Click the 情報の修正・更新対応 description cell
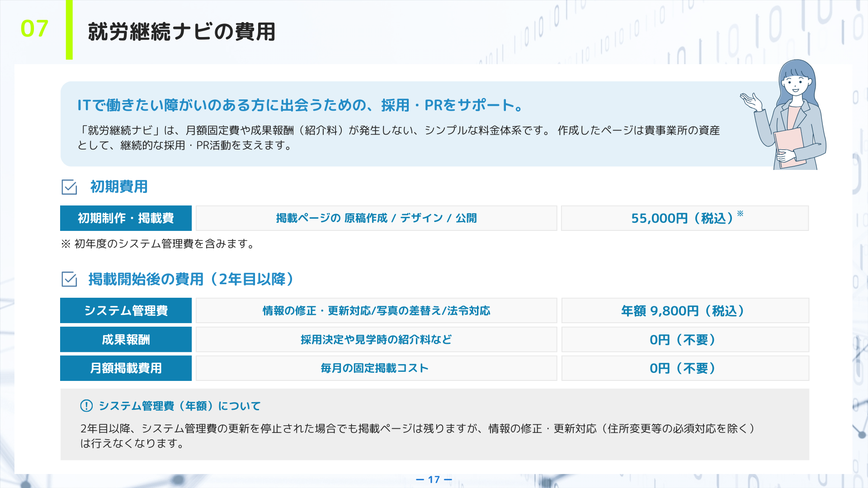868x488 pixels. pos(376,311)
